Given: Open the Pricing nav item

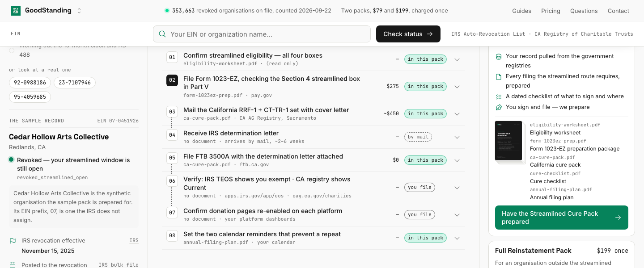Looking at the screenshot, I should coord(551,11).
